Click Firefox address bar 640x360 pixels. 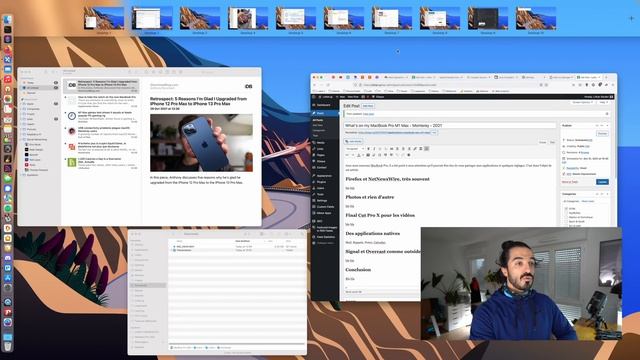451,85
